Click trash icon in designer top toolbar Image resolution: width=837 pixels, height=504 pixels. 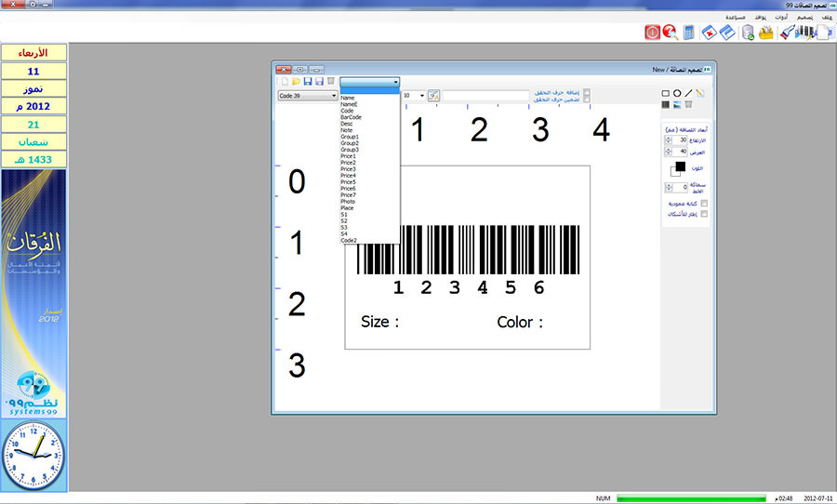pyautogui.click(x=331, y=81)
